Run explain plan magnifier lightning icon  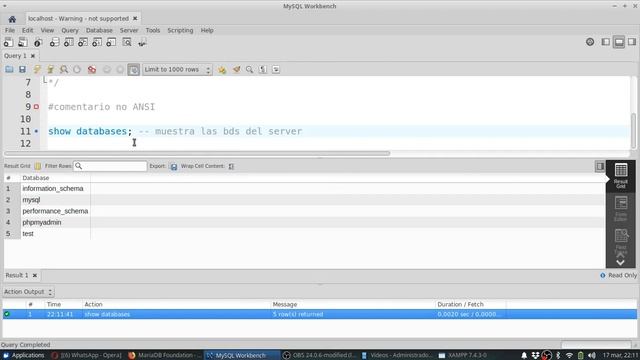(64, 69)
